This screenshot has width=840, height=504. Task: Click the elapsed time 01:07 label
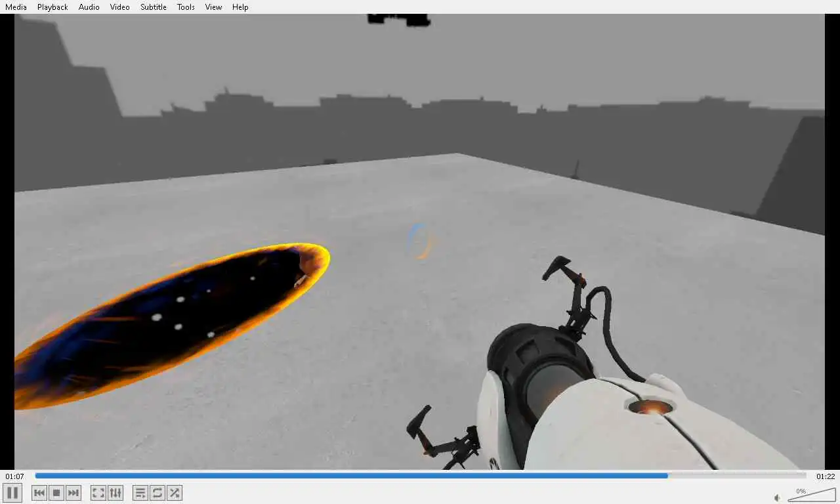15,476
